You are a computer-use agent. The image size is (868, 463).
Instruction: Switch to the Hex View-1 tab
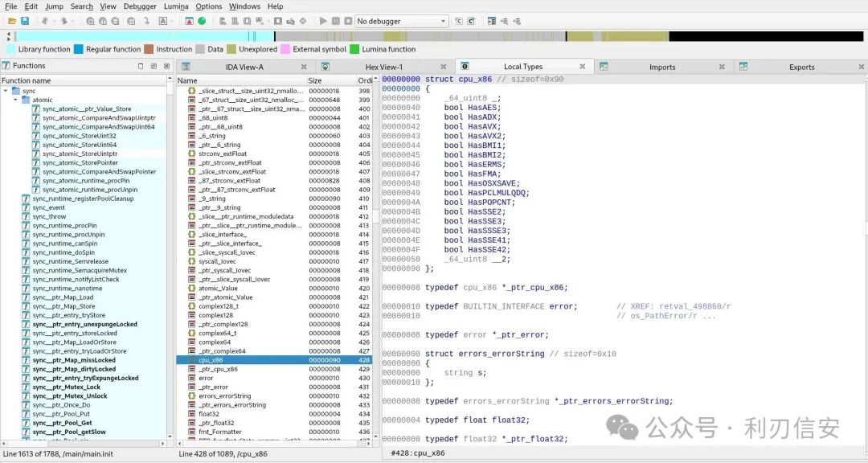coord(383,67)
